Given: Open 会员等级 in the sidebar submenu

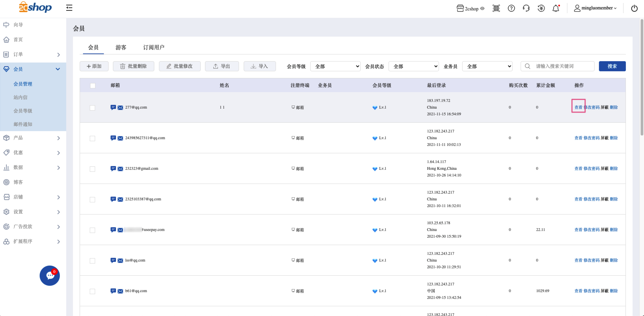Looking at the screenshot, I should (23, 111).
